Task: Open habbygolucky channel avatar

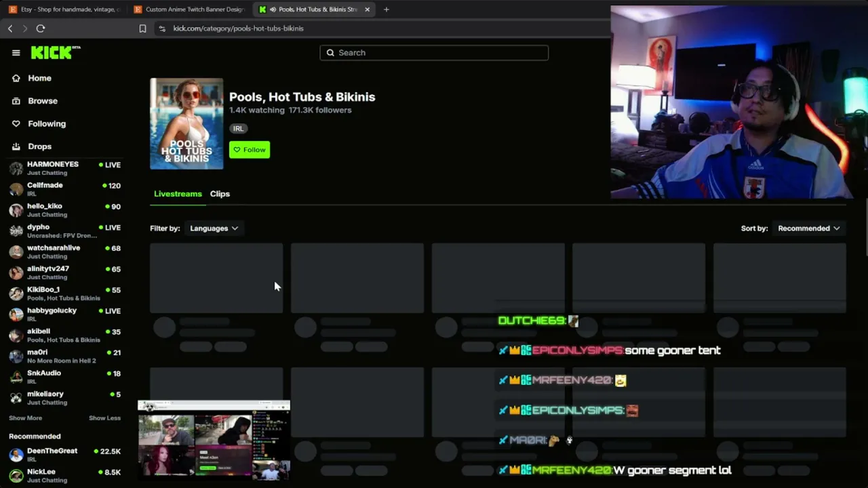Action: pyautogui.click(x=16, y=314)
